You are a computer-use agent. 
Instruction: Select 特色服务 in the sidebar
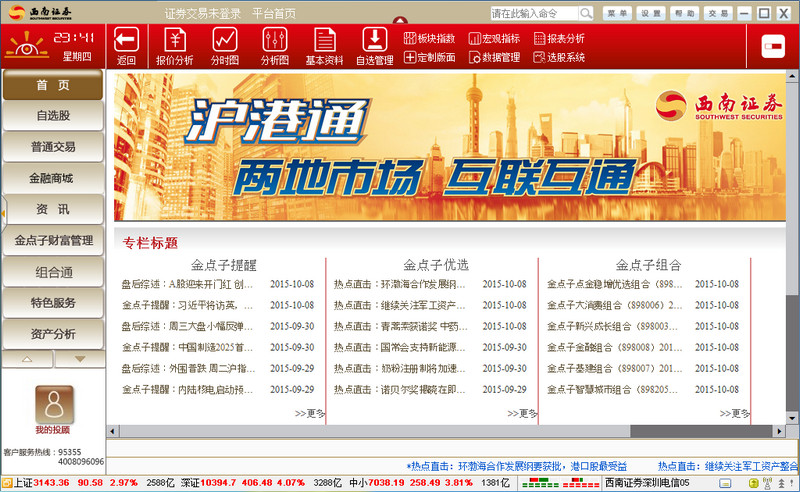pos(53,303)
